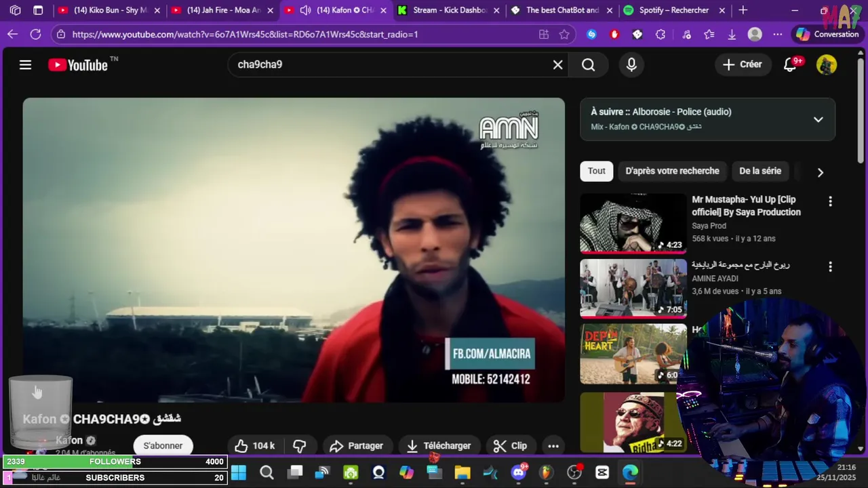Open FL Studio from the taskbar
Viewport: 868px width, 488px height.
(x=547, y=472)
